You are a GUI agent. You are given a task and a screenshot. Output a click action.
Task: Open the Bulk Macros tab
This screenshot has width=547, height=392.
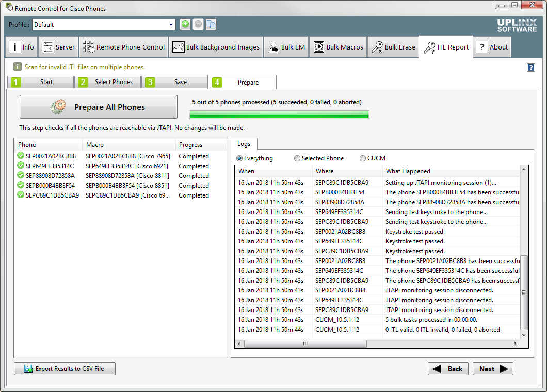(338, 47)
